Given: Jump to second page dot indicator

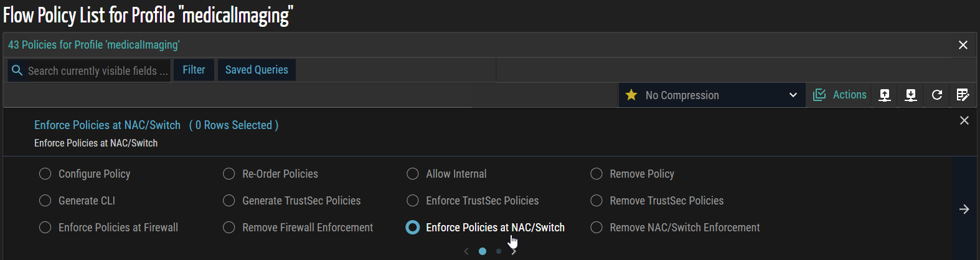Looking at the screenshot, I should [x=499, y=251].
